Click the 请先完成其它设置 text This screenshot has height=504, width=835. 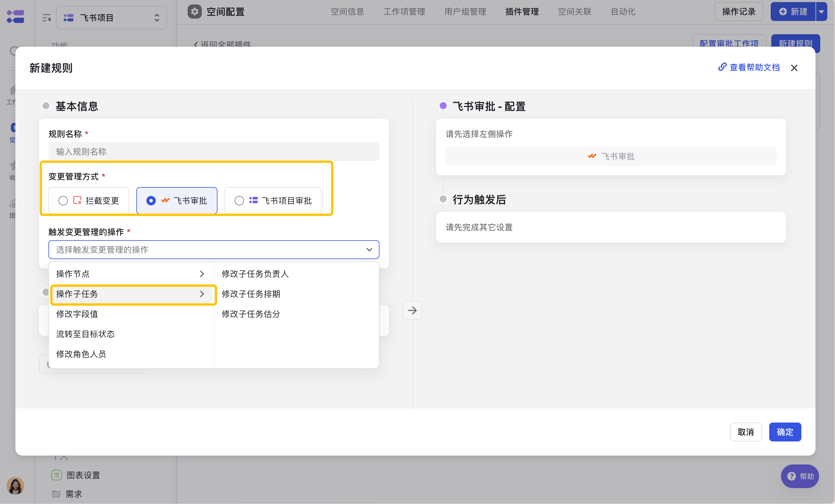479,227
